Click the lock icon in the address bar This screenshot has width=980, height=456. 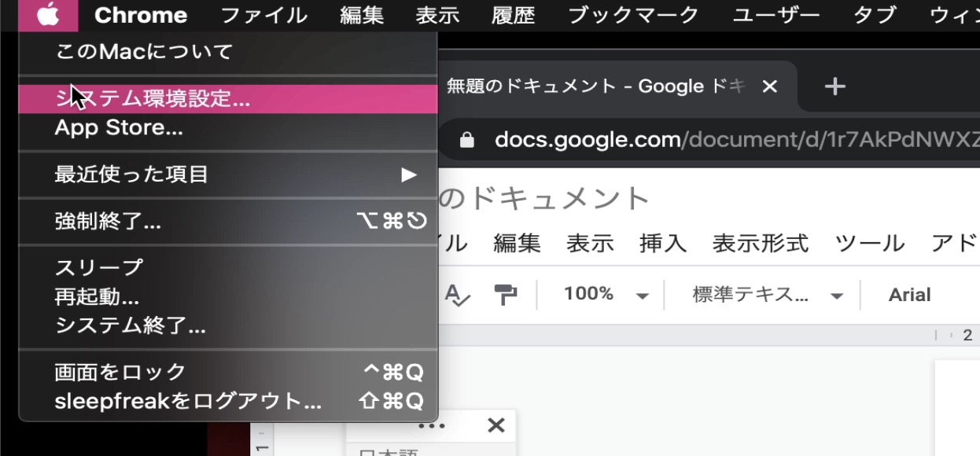coord(467,140)
